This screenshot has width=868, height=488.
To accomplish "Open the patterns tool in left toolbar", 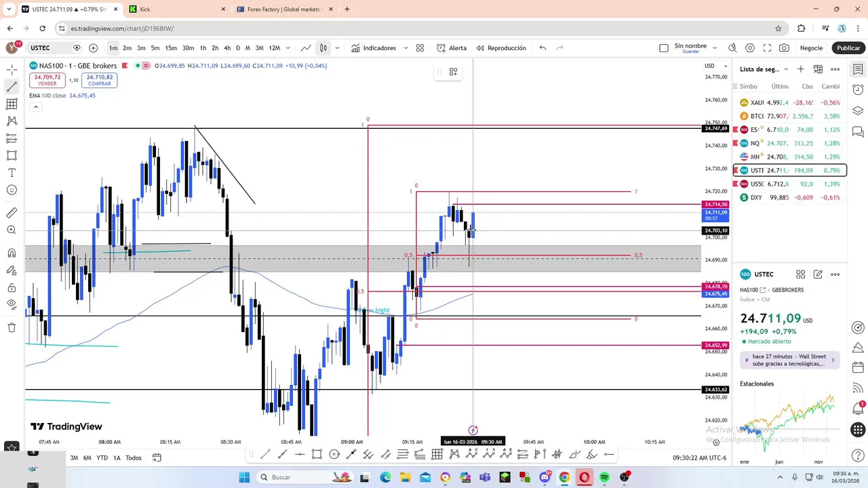I will [12, 121].
